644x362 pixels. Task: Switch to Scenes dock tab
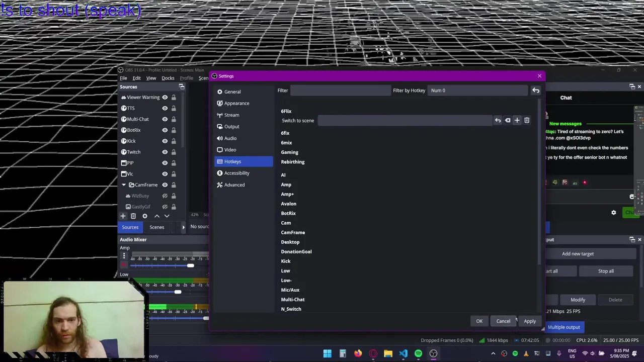pos(156,227)
